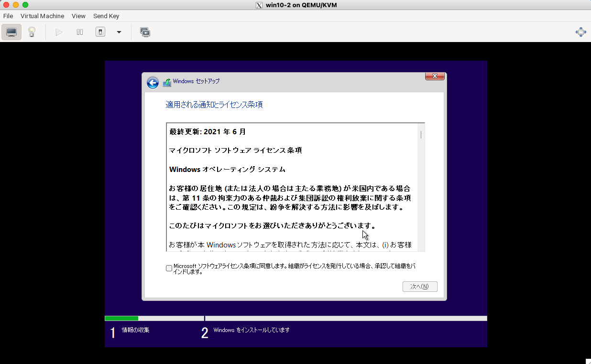Open the Virtual Machine menu

[x=42, y=16]
